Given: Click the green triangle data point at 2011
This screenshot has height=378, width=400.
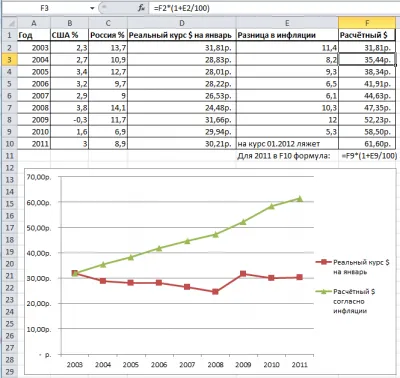Looking at the screenshot, I should [300, 199].
